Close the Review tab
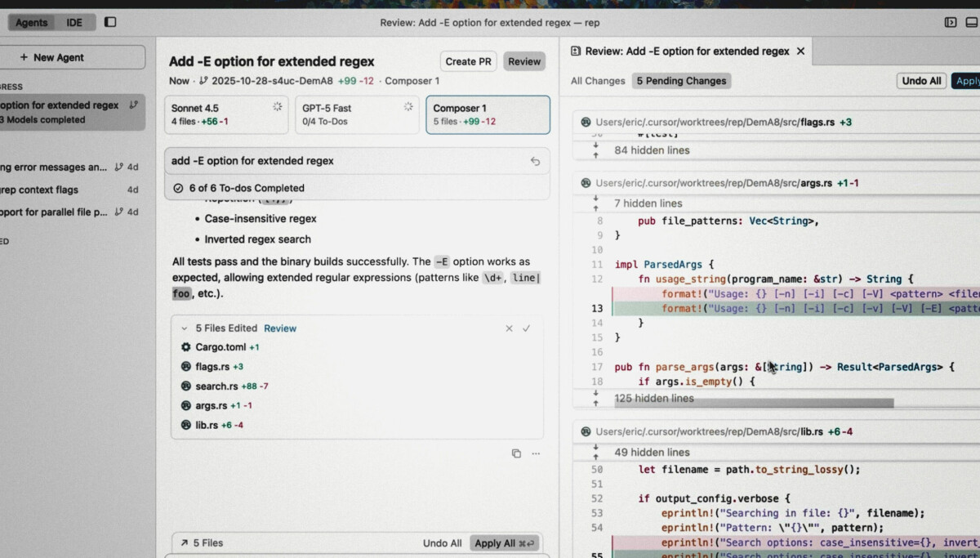 (x=800, y=51)
